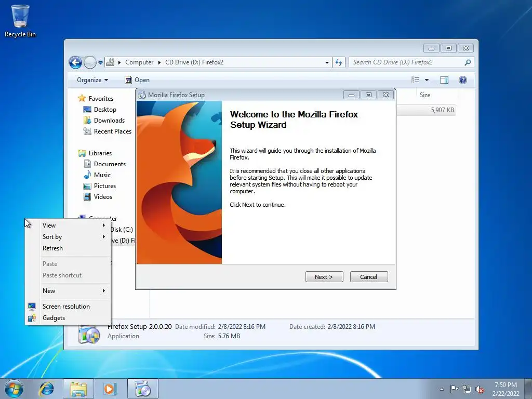Click the Open toolbar button
This screenshot has height=399, width=532.
pos(137,80)
